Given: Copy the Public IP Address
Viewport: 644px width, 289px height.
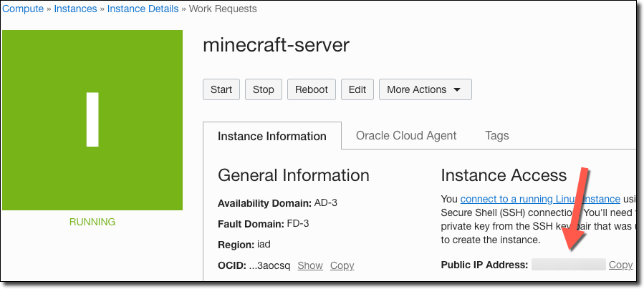Looking at the screenshot, I should coord(620,265).
